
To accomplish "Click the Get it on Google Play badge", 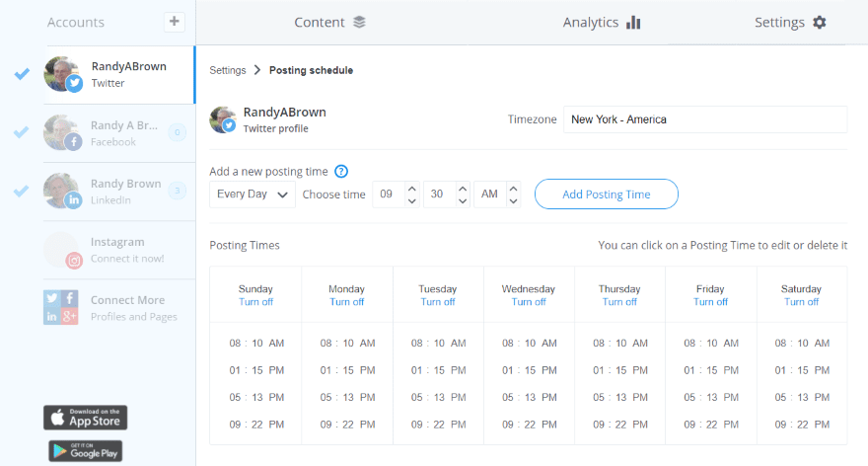I will 85,451.
